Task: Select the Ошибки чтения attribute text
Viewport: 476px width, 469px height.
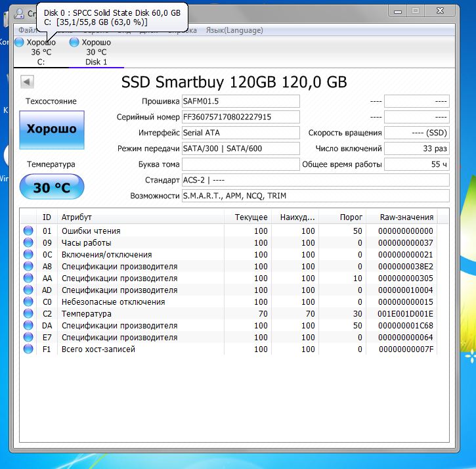Action: (x=91, y=231)
